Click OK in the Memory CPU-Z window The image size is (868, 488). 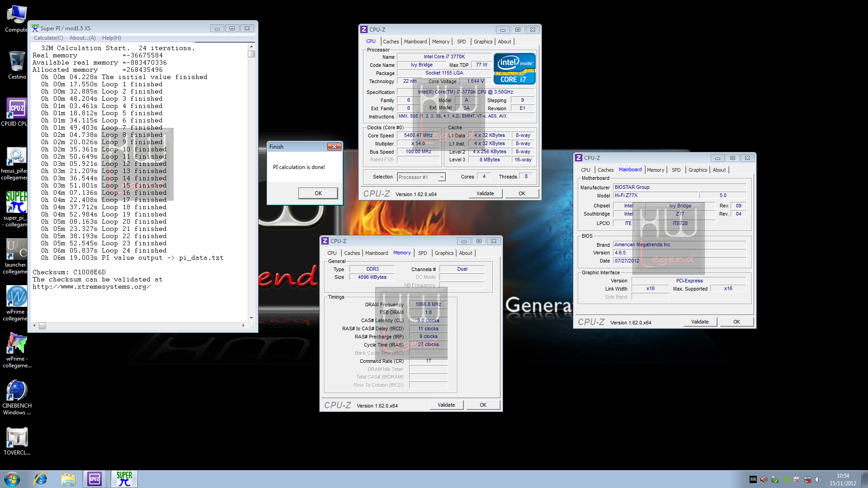[x=483, y=405]
